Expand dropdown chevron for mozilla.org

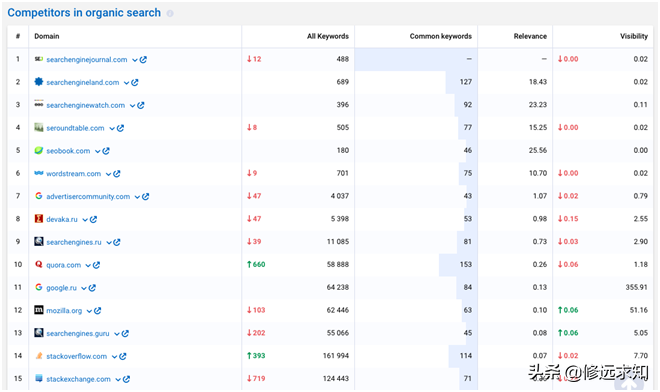pyautogui.click(x=89, y=311)
